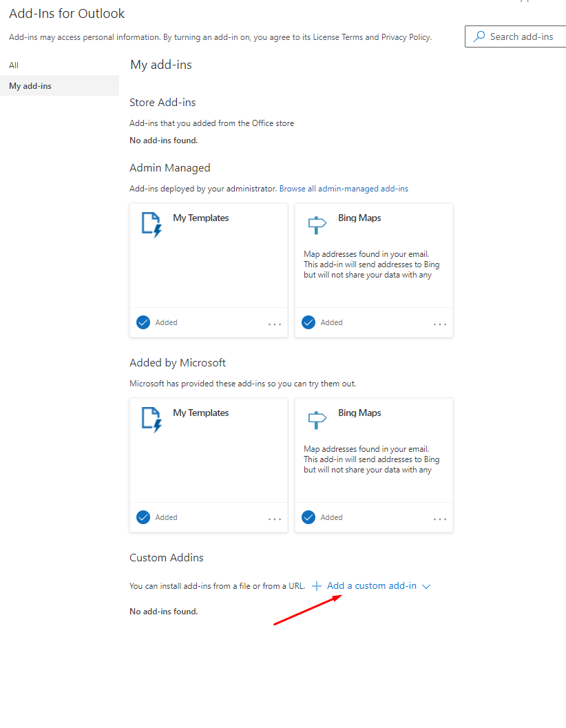Click the Admin Managed section heading

tap(170, 168)
